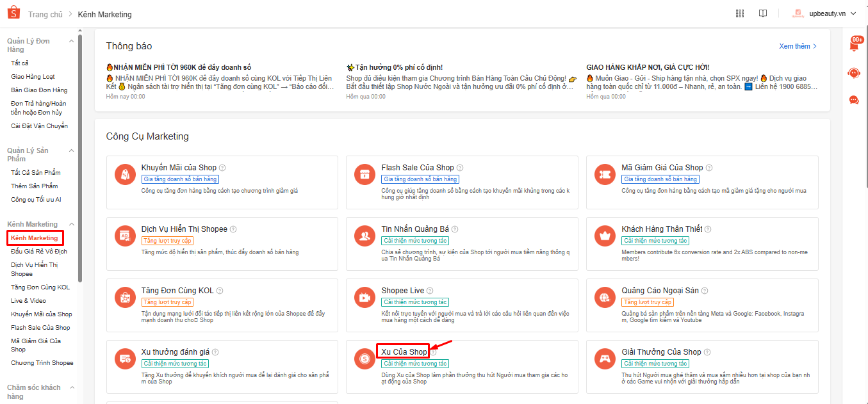Click the Xem thêm link in notifications
868x404 pixels.
coord(798,46)
